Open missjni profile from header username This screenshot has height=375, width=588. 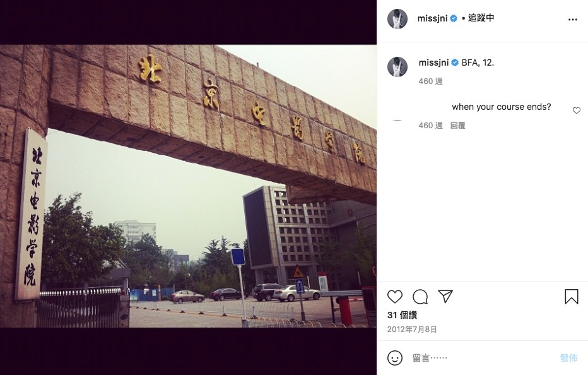(432, 18)
